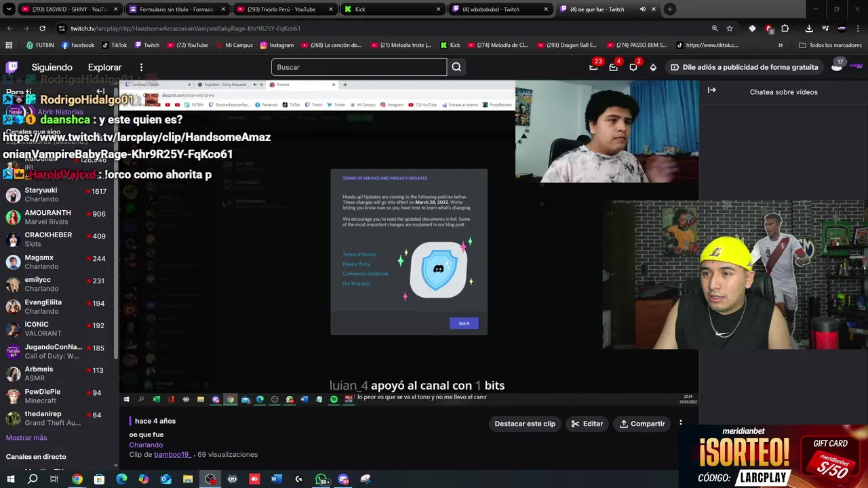
Task: Open the Arbmeis ASMR channel
Action: click(x=56, y=373)
